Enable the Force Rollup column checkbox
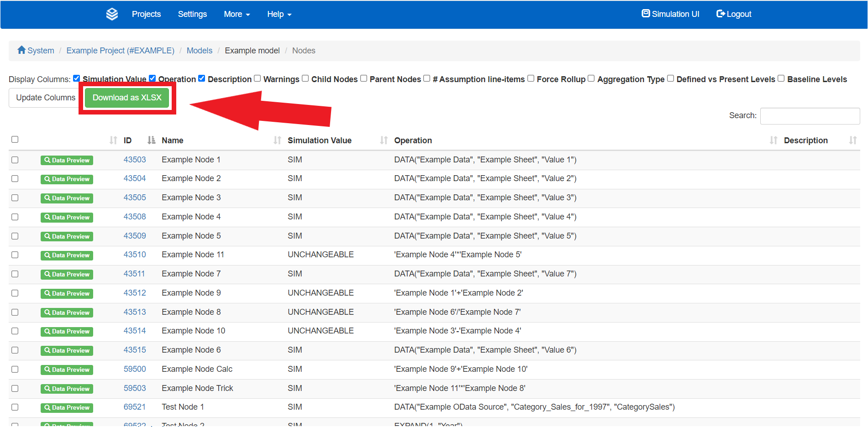The height and width of the screenshot is (427, 868). tap(531, 78)
